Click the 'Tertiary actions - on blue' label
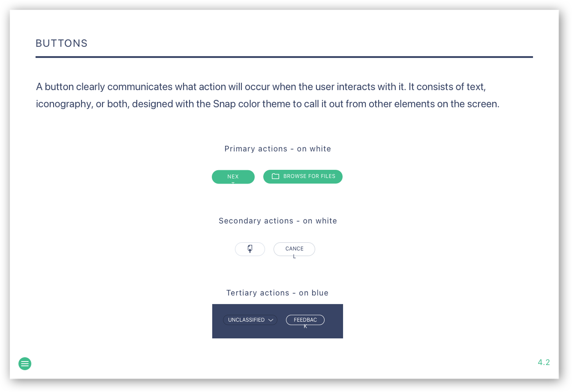 [x=277, y=293]
